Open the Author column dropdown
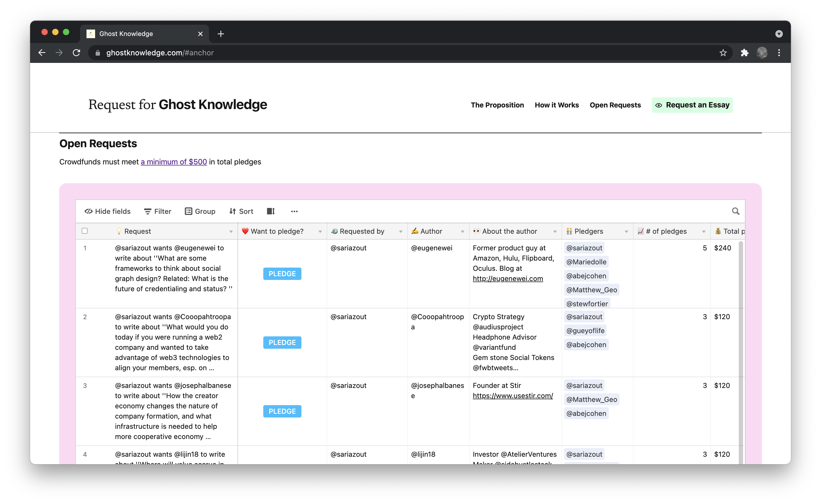 coord(463,231)
